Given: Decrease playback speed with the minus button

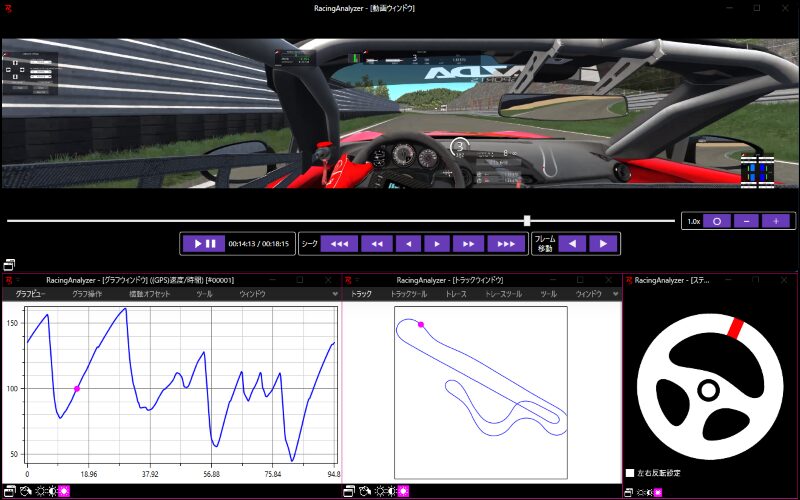Looking at the screenshot, I should [747, 221].
